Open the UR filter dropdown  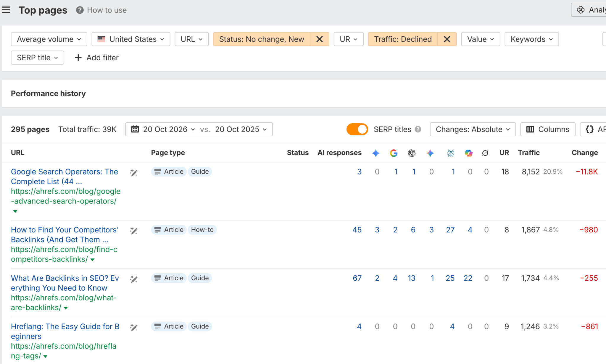(x=349, y=39)
